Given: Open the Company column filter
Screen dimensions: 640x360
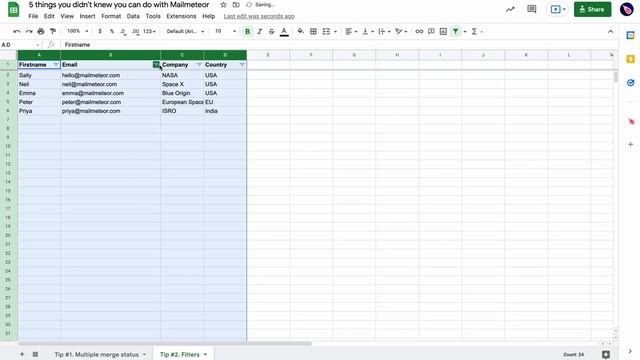Looking at the screenshot, I should pyautogui.click(x=199, y=65).
